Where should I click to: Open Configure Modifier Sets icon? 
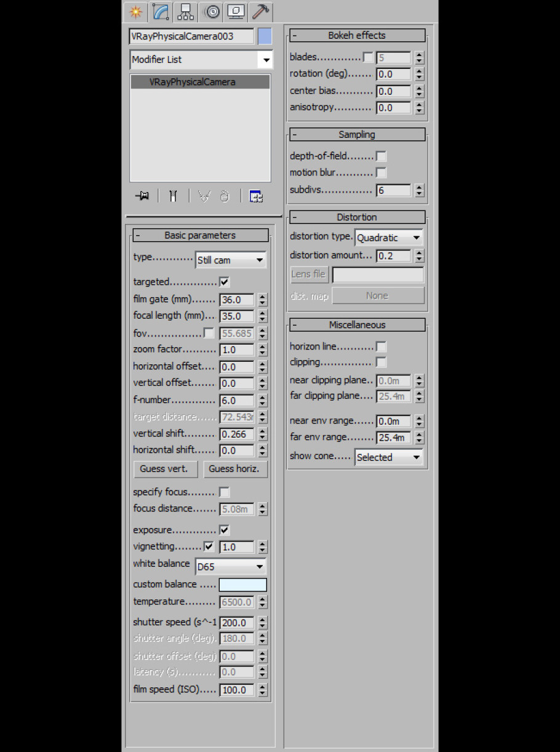256,196
